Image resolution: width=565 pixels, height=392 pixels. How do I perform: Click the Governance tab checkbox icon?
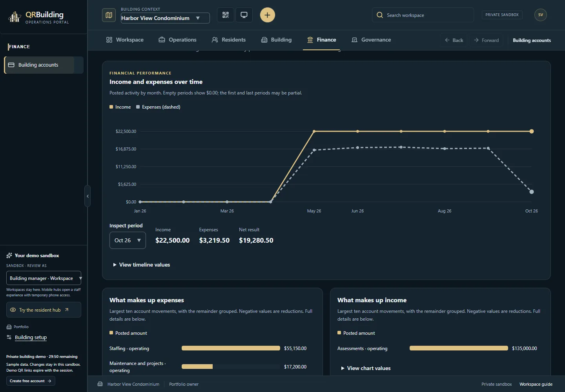coord(355,40)
